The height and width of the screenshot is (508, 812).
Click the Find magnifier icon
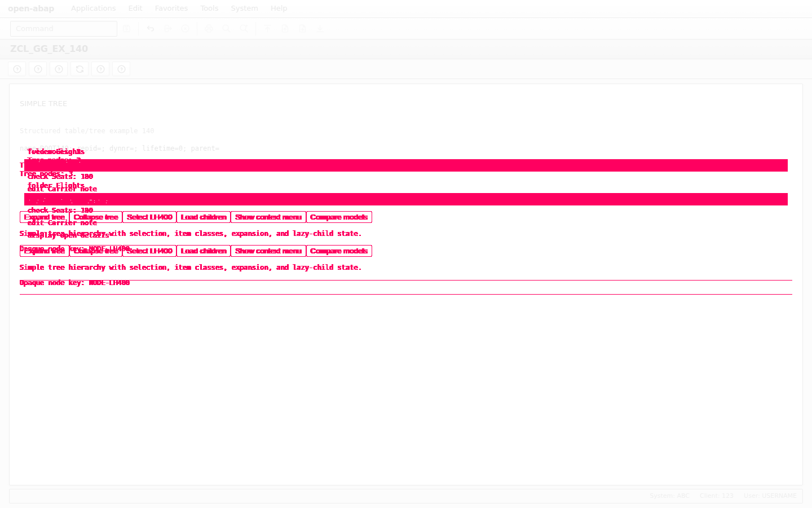coord(227,29)
